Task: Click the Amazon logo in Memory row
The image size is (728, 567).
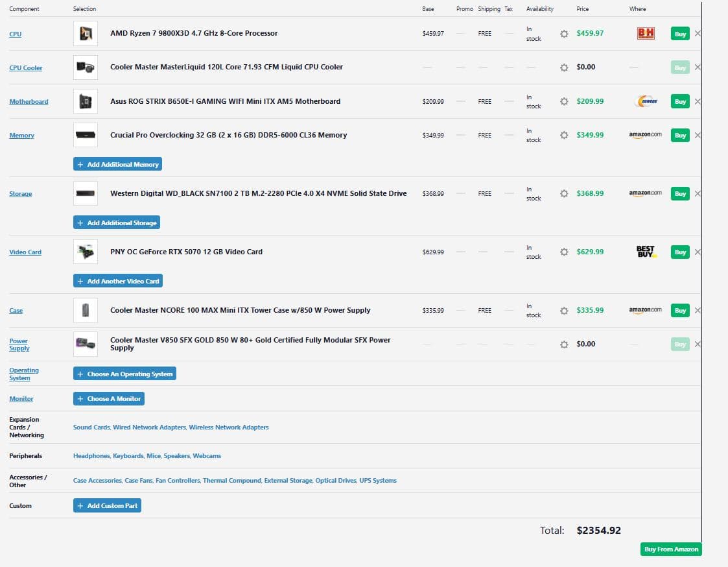Action: tap(646, 135)
